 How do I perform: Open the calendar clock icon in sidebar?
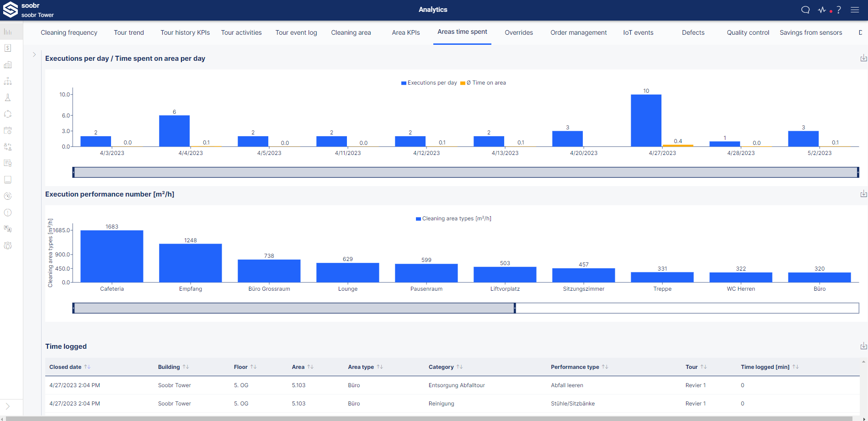click(x=8, y=131)
